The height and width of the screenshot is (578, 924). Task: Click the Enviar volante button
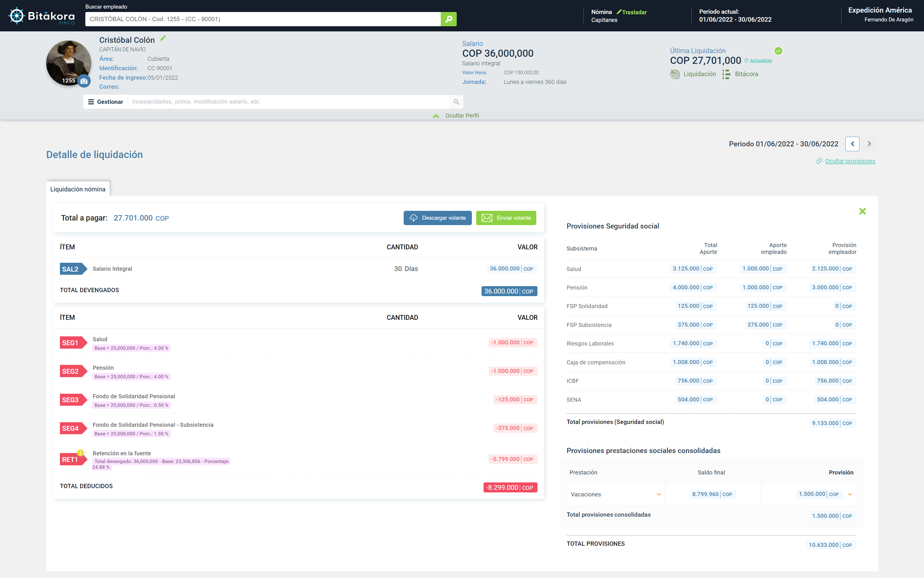click(x=506, y=218)
